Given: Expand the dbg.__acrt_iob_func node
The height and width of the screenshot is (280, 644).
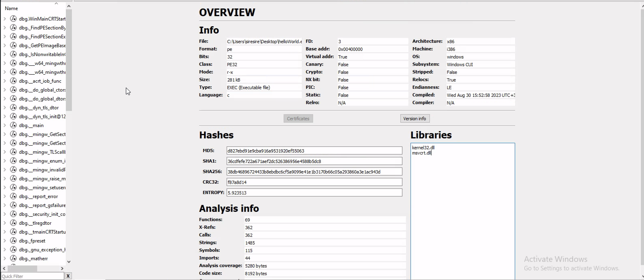Looking at the screenshot, I should pyautogui.click(x=4, y=81).
